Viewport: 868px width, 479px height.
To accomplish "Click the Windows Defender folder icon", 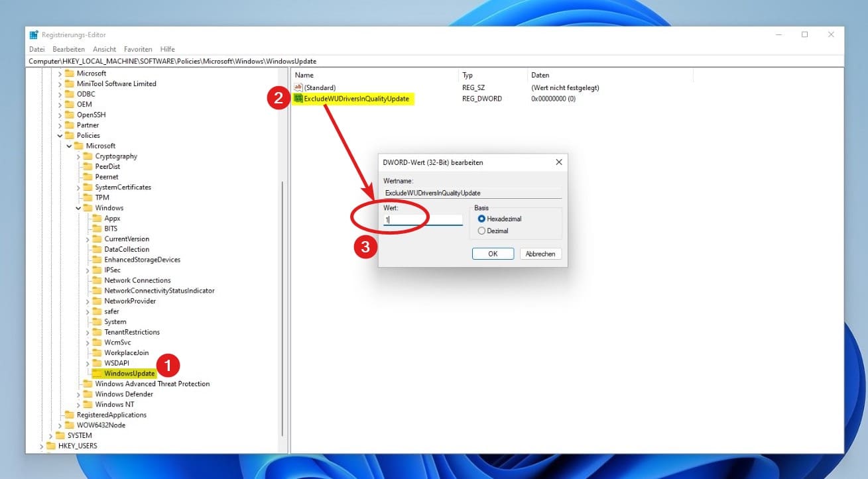I will 88,394.
